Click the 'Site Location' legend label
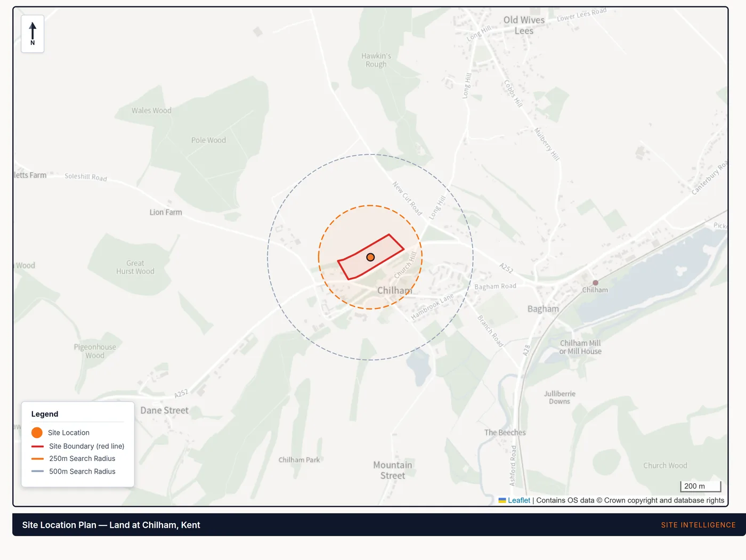 69,433
